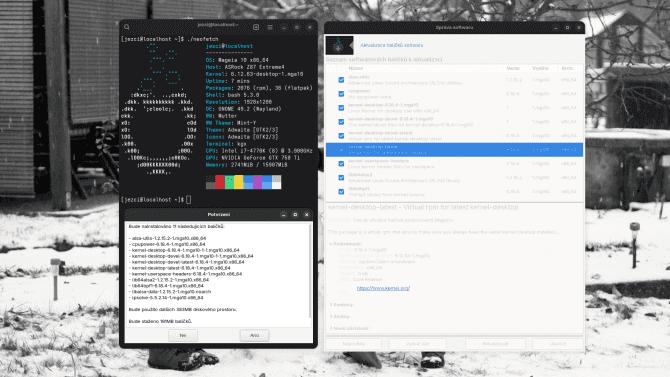Click the purple neofetch color block
The image size is (670, 377).
[x=257, y=182]
